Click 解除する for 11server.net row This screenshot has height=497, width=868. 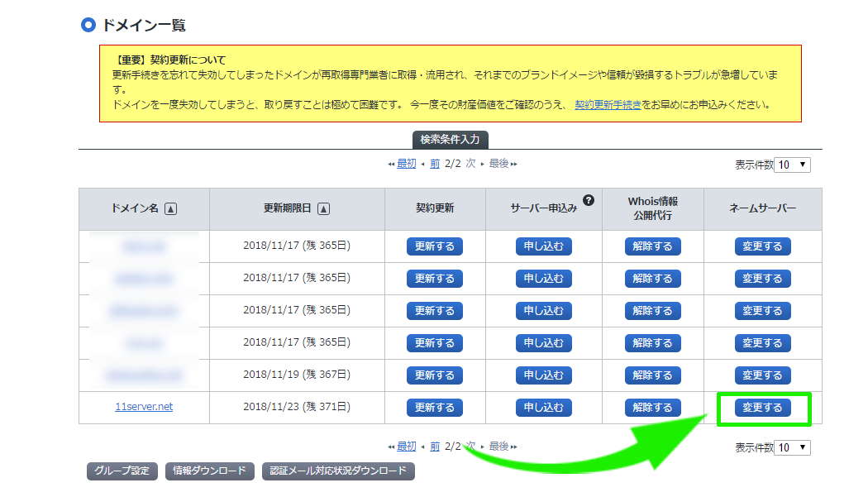(653, 408)
